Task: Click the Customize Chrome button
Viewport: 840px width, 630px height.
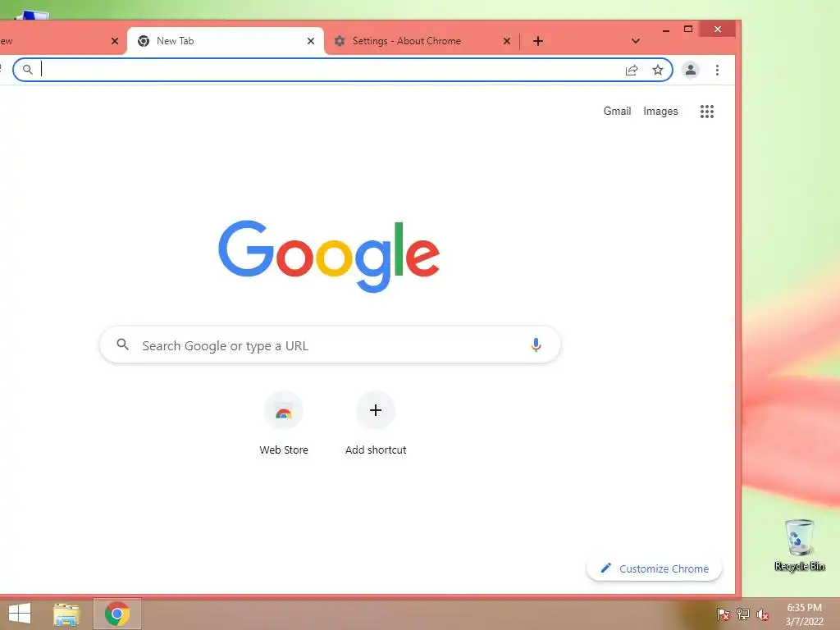Action: (654, 568)
